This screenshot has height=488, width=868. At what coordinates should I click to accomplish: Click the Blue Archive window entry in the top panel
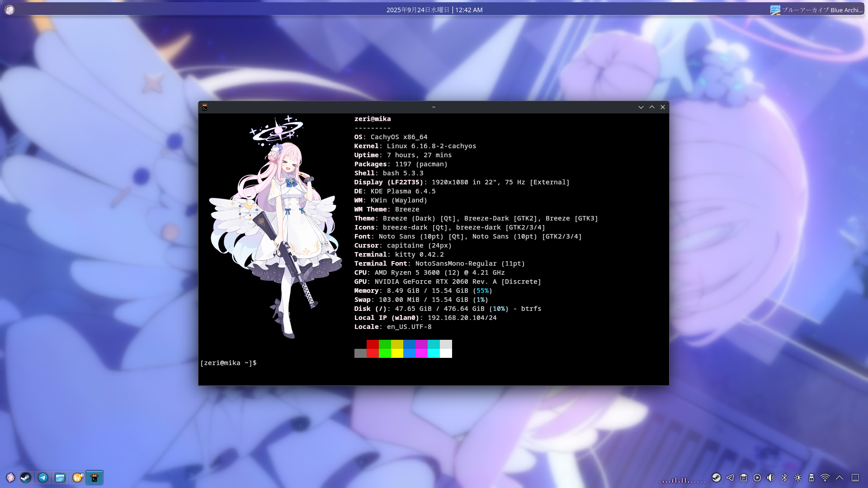tap(816, 10)
